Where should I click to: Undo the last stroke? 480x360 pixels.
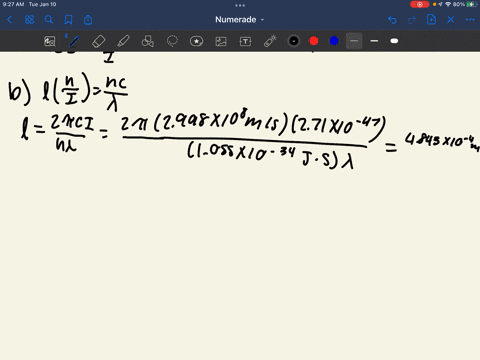point(392,20)
